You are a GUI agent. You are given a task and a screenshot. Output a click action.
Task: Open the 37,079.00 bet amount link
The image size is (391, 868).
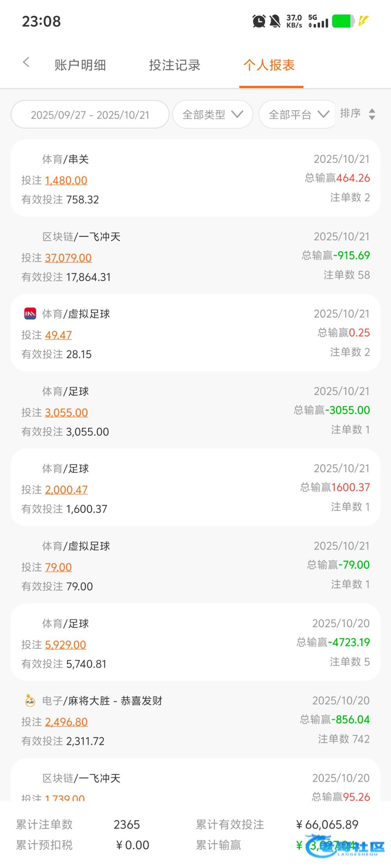click(68, 258)
